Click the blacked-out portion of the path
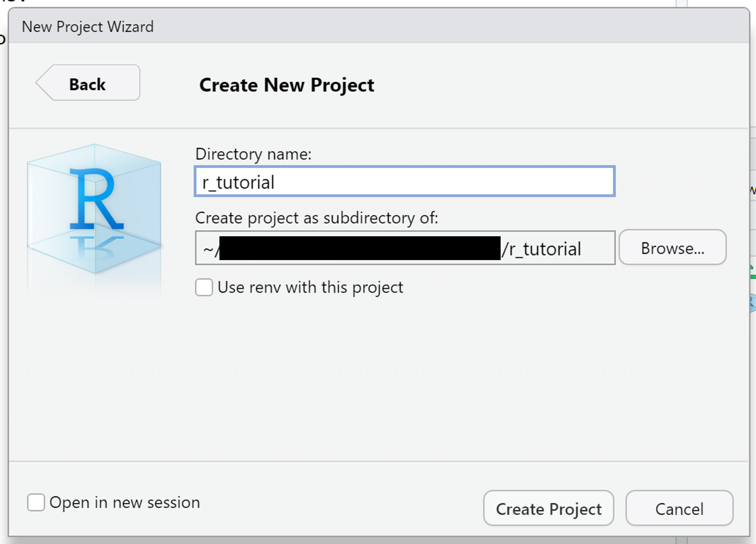Viewport: 756px width, 544px height. [360, 248]
